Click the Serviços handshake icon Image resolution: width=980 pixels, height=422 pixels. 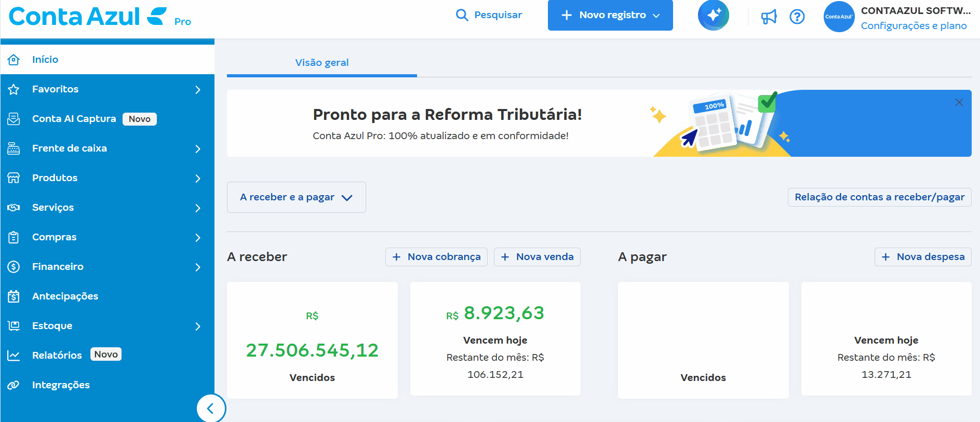click(14, 208)
